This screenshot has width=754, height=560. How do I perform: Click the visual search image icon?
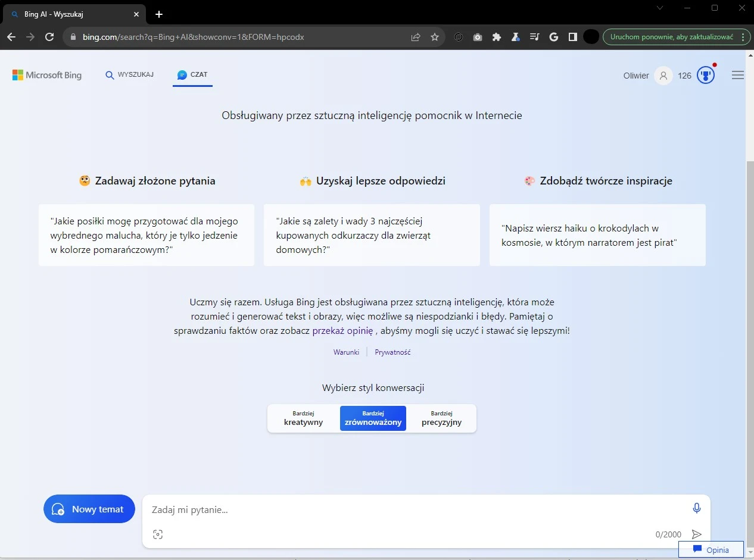[x=158, y=534]
